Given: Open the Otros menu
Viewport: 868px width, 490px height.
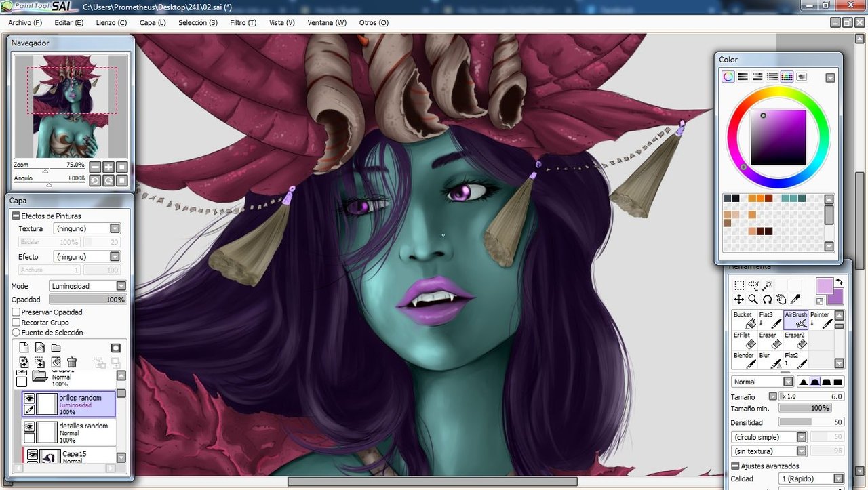Looking at the screenshot, I should point(374,22).
